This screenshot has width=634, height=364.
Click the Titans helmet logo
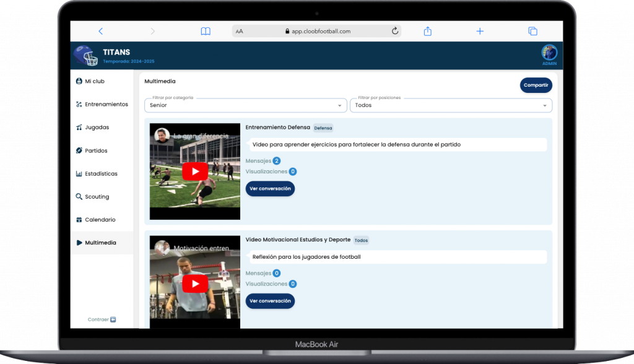85,56
